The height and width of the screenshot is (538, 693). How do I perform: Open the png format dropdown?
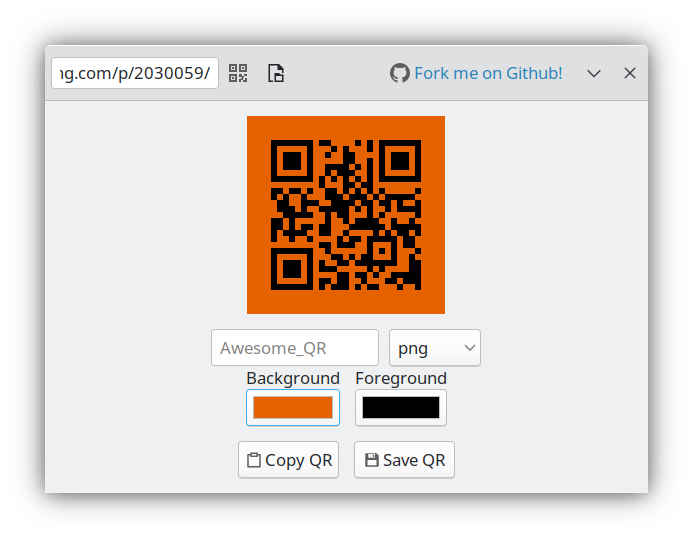pyautogui.click(x=434, y=347)
